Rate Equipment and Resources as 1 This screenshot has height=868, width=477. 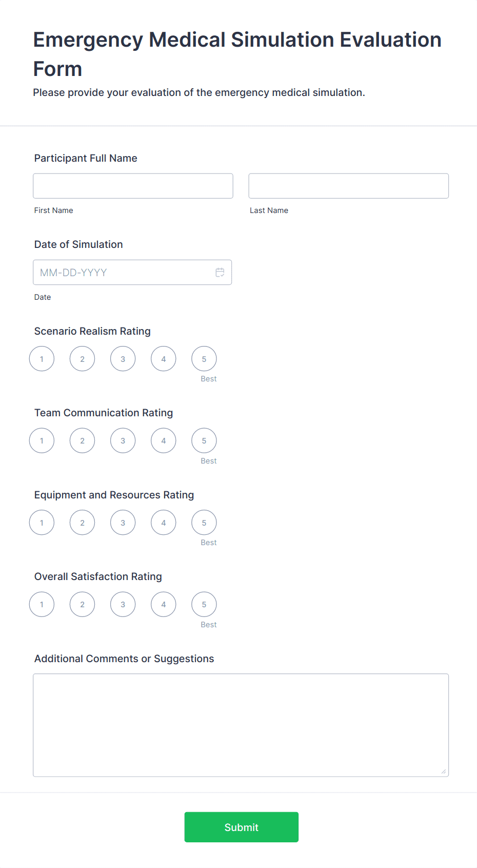42,523
